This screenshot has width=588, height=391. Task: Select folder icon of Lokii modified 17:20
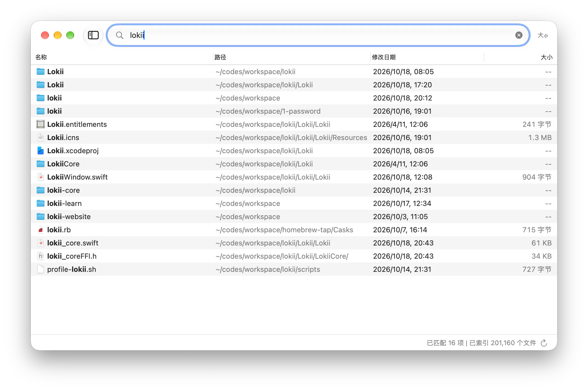[41, 85]
